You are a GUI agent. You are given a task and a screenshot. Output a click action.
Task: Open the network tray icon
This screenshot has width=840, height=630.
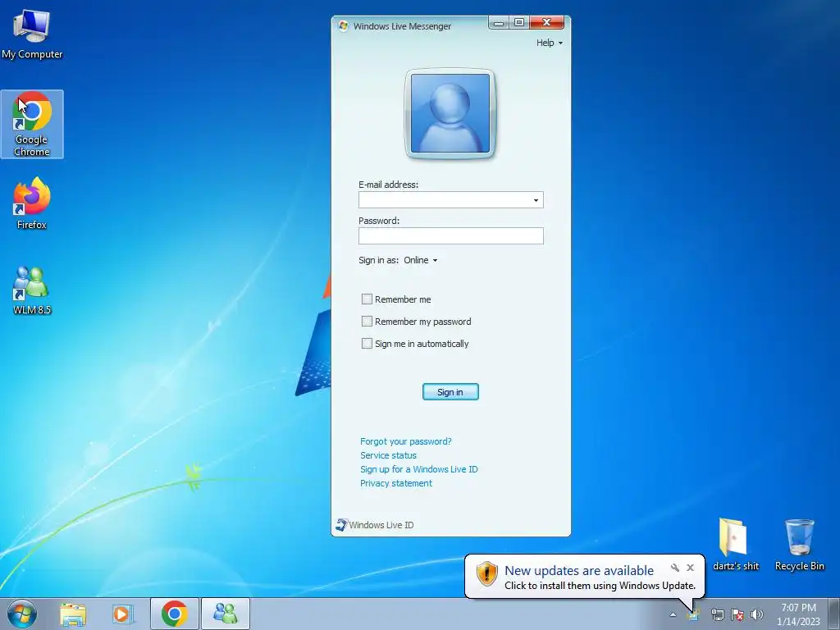coord(717,614)
